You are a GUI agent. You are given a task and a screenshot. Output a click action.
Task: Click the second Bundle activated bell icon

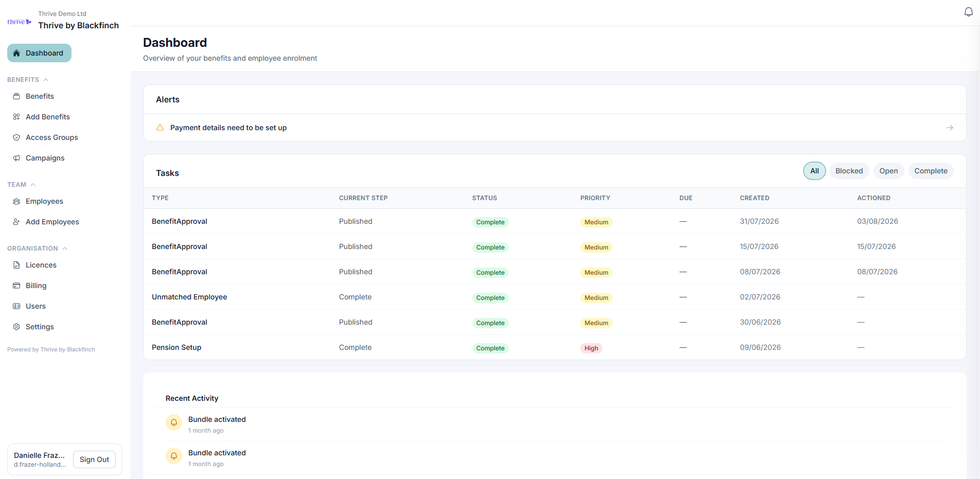tap(174, 456)
